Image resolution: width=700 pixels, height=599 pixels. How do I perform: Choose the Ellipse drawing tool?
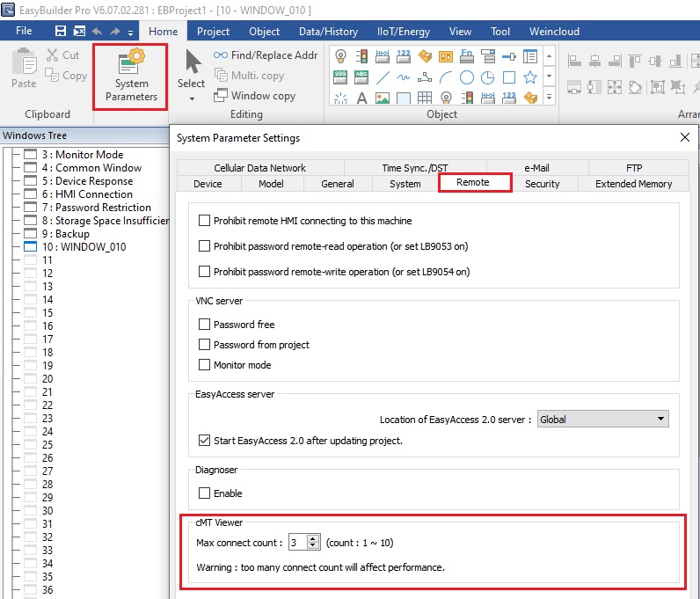coord(466,77)
